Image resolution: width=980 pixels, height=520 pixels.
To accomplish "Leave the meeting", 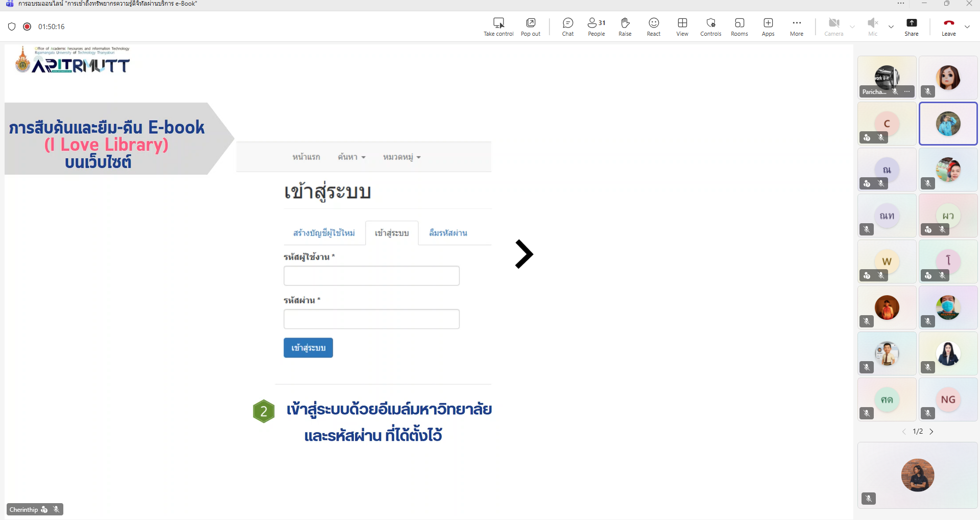I will coord(948,27).
